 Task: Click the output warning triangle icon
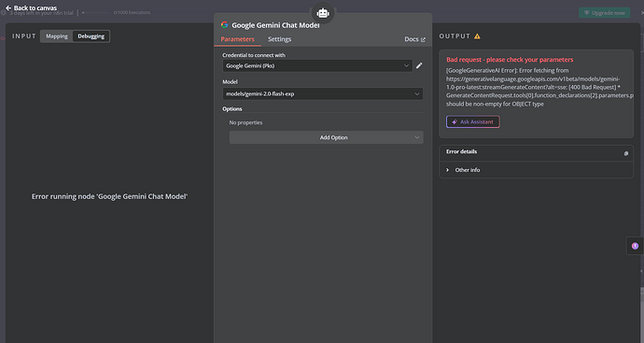click(x=477, y=36)
